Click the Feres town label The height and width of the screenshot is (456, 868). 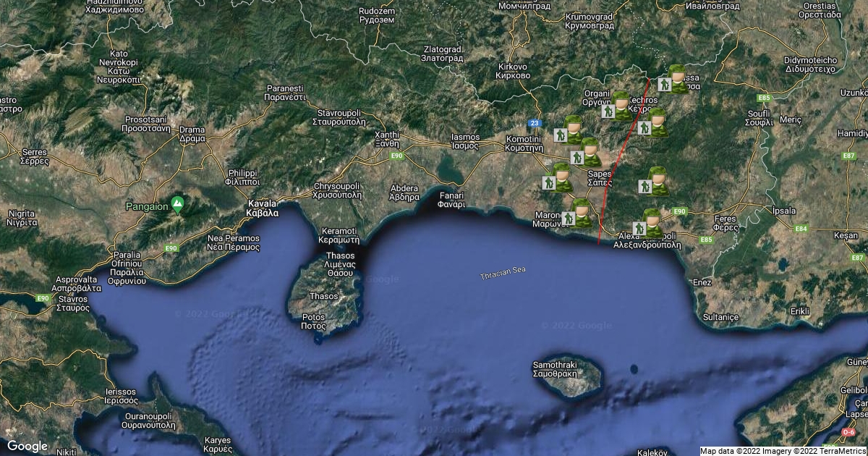coord(725,222)
